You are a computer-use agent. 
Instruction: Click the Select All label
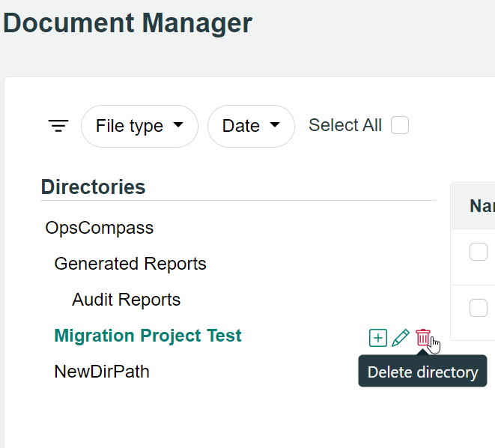[345, 125]
